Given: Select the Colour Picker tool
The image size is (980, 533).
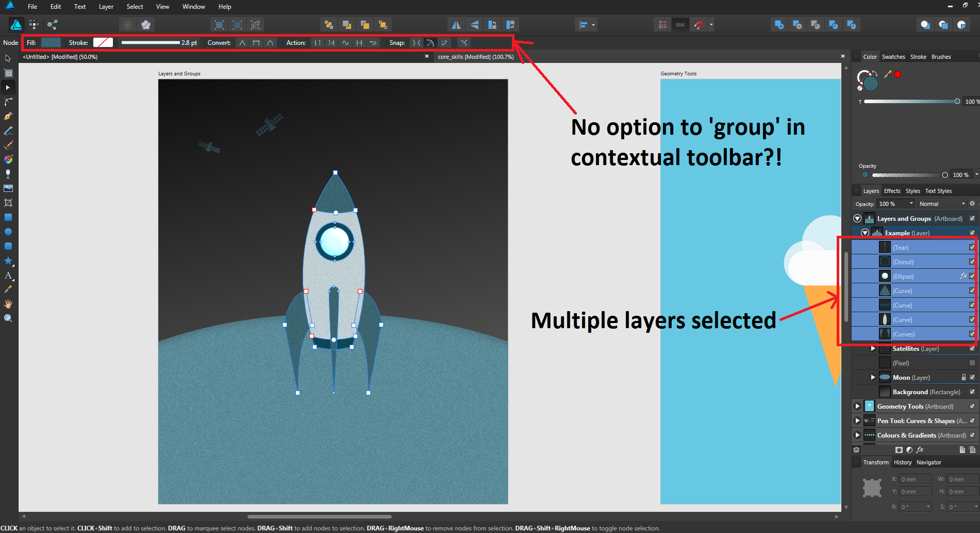Looking at the screenshot, I should tap(8, 289).
